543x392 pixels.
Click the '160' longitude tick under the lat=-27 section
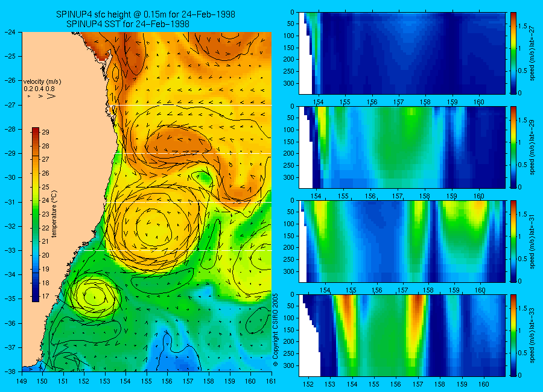coord(479,102)
